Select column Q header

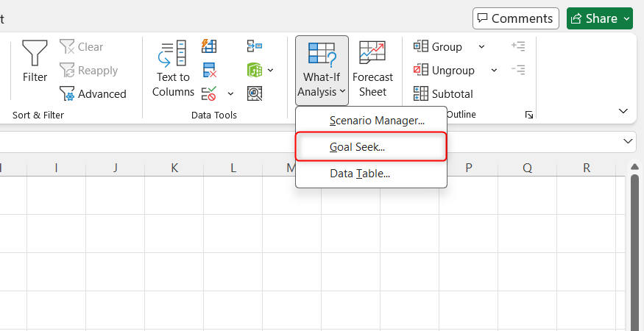[528, 168]
